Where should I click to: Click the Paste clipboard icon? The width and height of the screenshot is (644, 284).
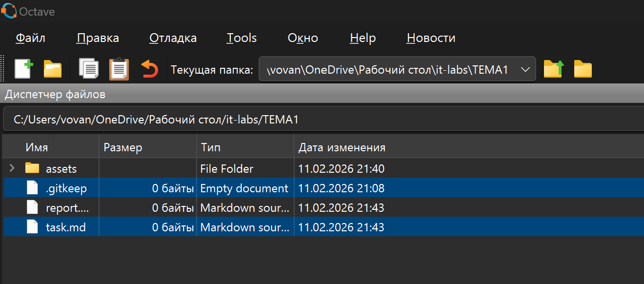119,69
